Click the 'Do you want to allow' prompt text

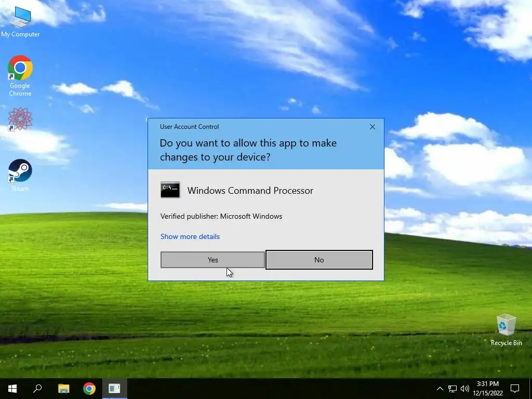click(248, 150)
